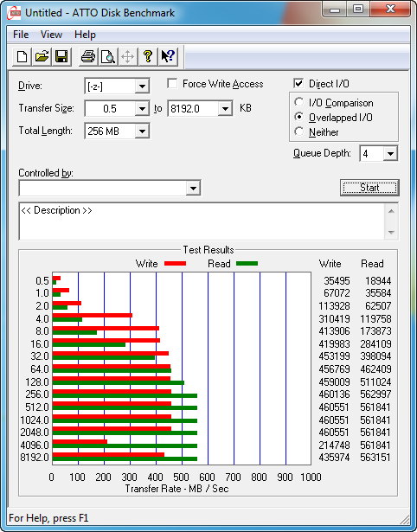Screen dimensions: 417x532
Task: Click the Description scrollbar down arrow
Action: (391, 233)
